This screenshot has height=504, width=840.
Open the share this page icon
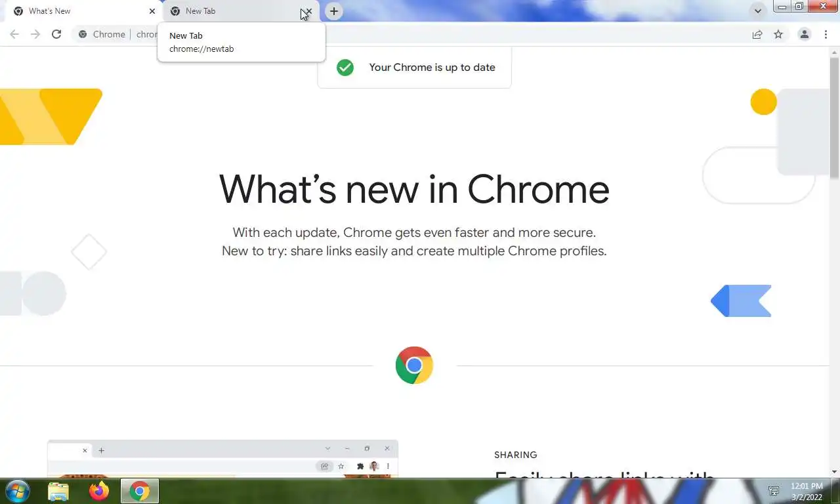pyautogui.click(x=757, y=34)
